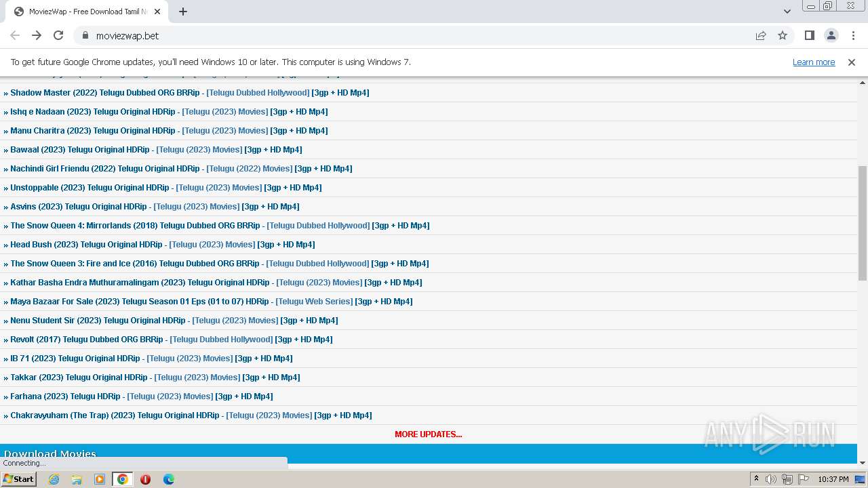This screenshot has height=488, width=868.
Task: Open the Chrome three-dot menu
Action: [x=852, y=35]
